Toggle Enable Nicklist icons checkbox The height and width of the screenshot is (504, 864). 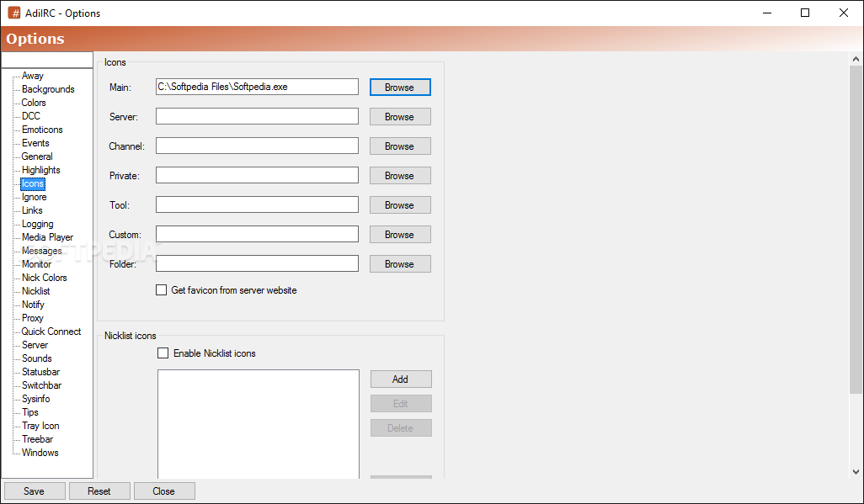(x=163, y=353)
